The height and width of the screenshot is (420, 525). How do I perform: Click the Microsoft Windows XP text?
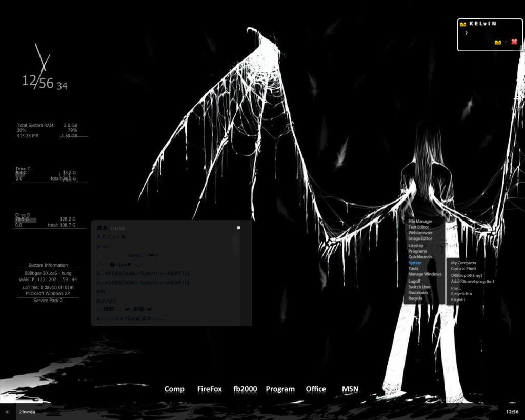[x=48, y=293]
